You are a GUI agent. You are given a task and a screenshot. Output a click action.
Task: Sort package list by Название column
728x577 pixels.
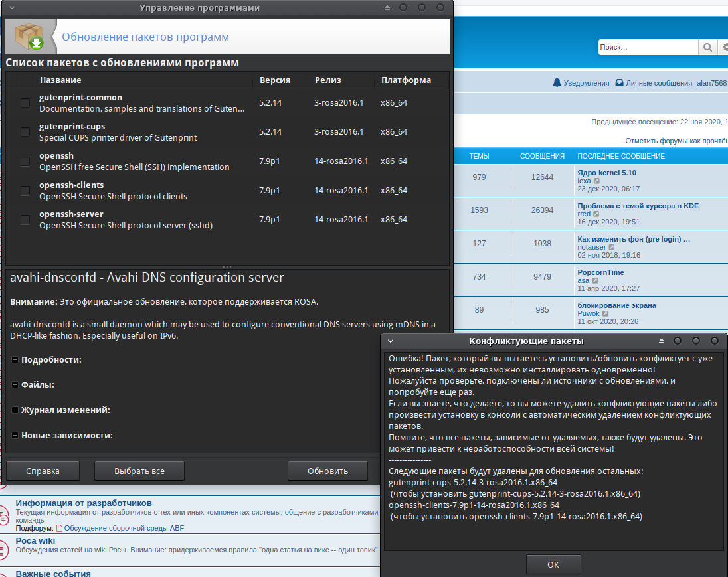143,80
